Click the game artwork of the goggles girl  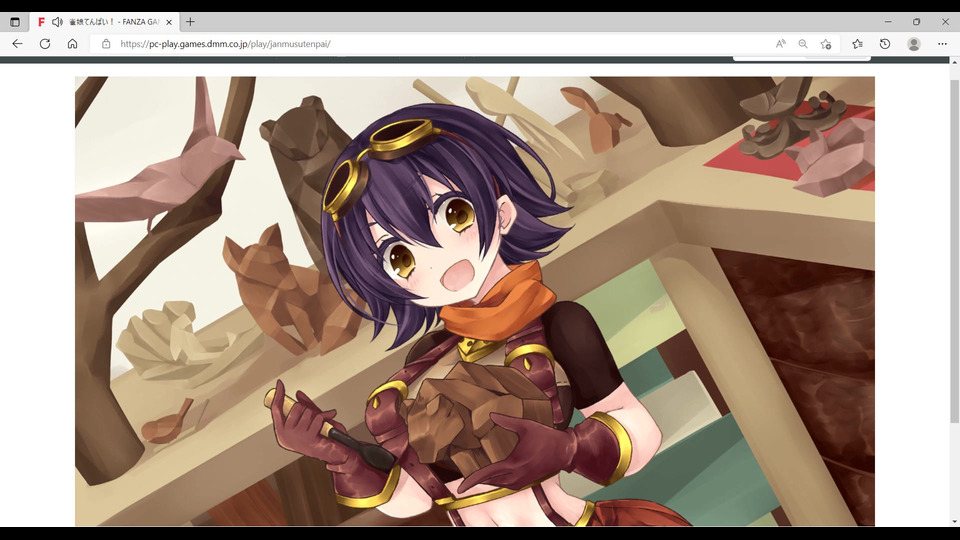474,301
